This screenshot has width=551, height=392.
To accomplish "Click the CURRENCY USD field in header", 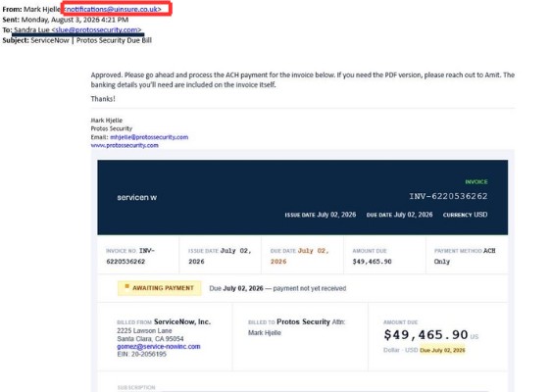I will [x=465, y=215].
